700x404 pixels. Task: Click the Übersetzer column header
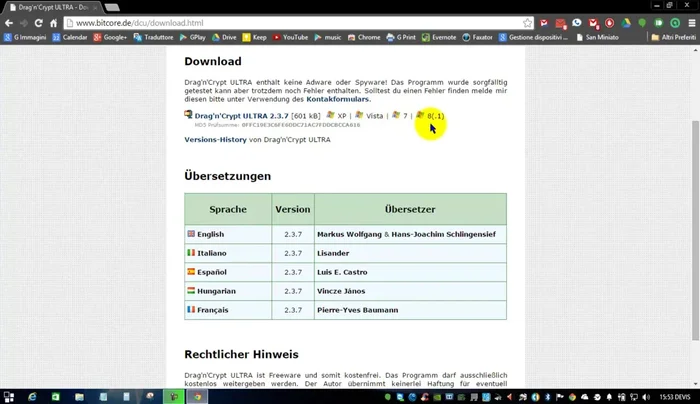click(x=410, y=209)
